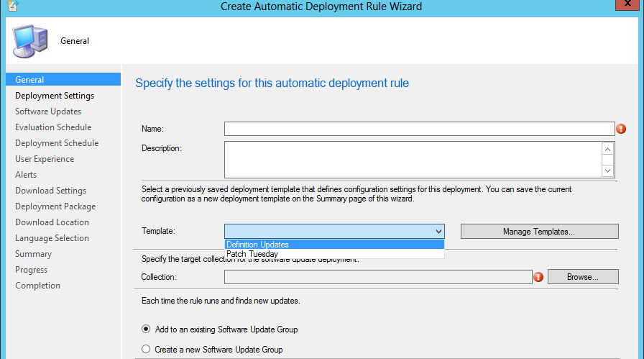Go to the Deployment Settings page
The height and width of the screenshot is (359, 644).
point(55,96)
